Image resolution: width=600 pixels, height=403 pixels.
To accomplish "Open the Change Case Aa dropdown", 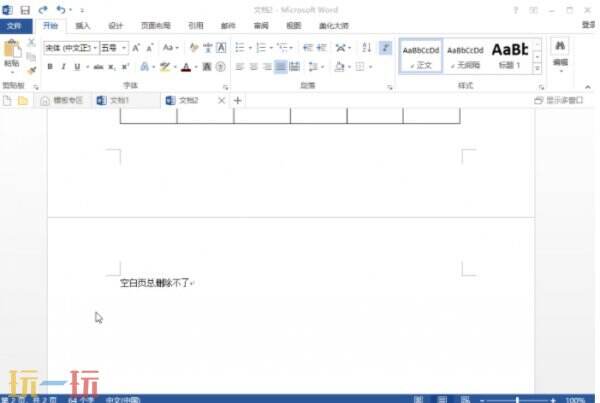I will coord(170,47).
